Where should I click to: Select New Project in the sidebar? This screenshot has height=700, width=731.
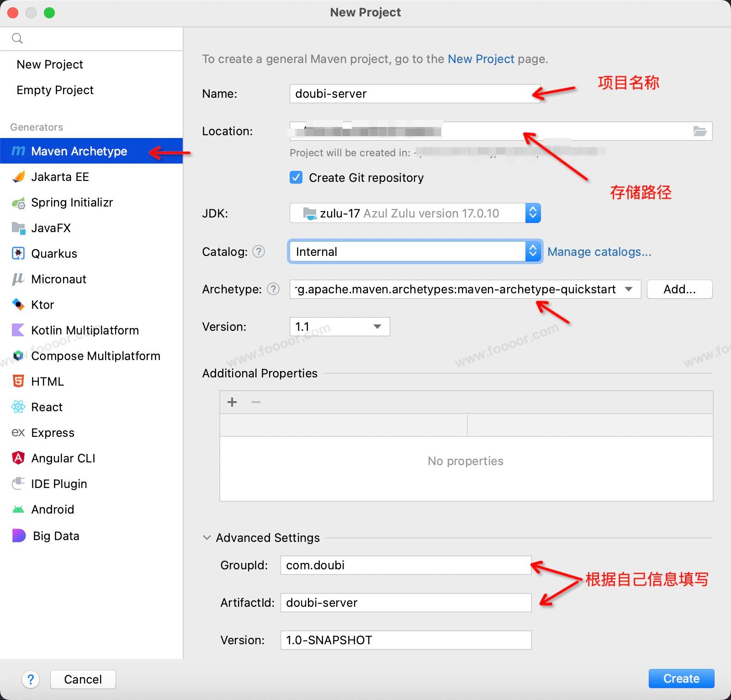click(50, 64)
